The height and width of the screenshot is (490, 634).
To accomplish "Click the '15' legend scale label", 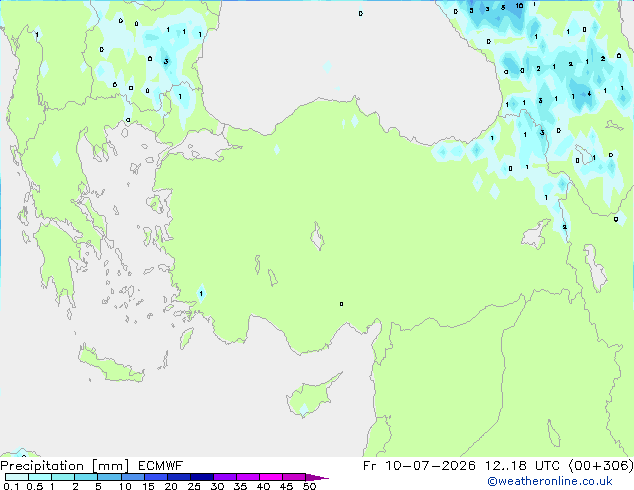I will pyautogui.click(x=148, y=486).
